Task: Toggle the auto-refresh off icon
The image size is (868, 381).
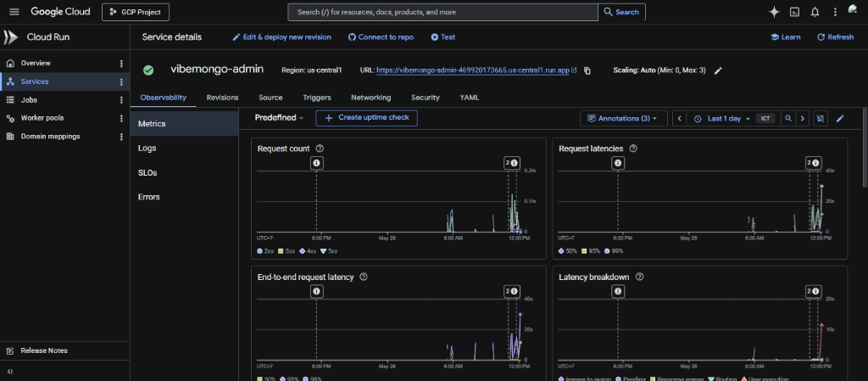Action: (x=821, y=119)
